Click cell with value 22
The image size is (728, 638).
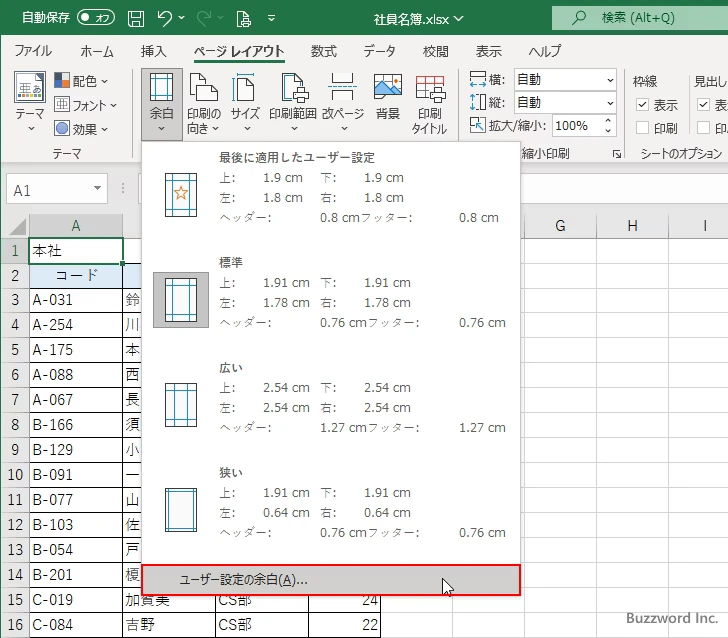click(x=344, y=625)
